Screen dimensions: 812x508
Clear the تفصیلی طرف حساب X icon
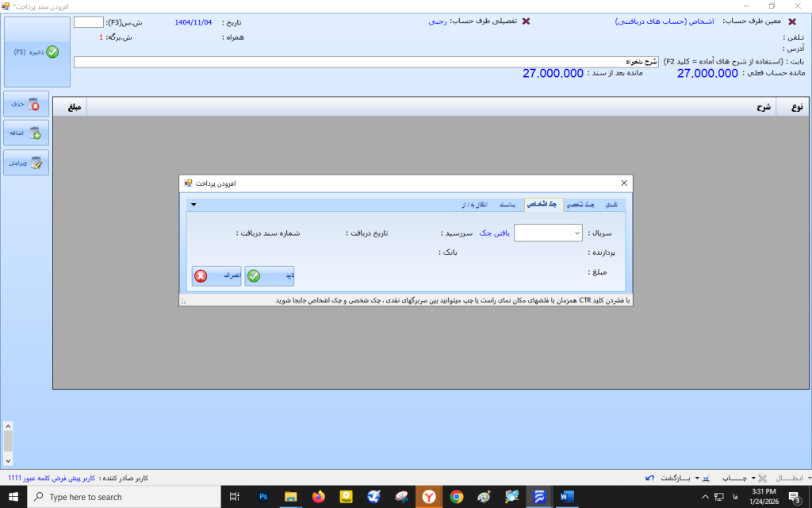[526, 22]
